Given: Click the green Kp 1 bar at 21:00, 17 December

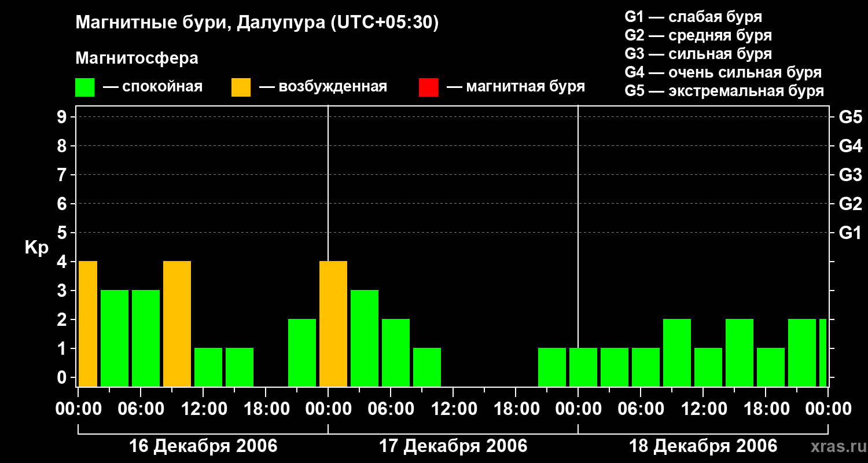Looking at the screenshot, I should [552, 368].
